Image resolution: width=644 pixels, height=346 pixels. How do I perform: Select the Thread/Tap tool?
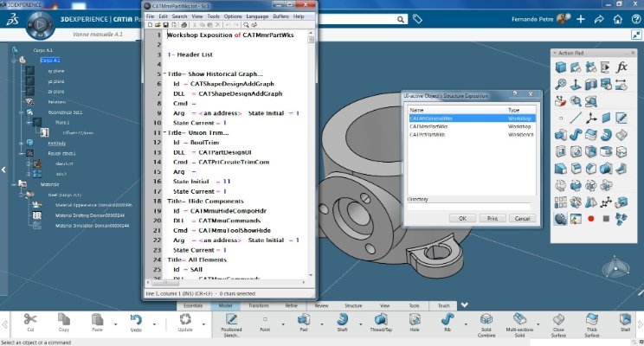pos(381,319)
